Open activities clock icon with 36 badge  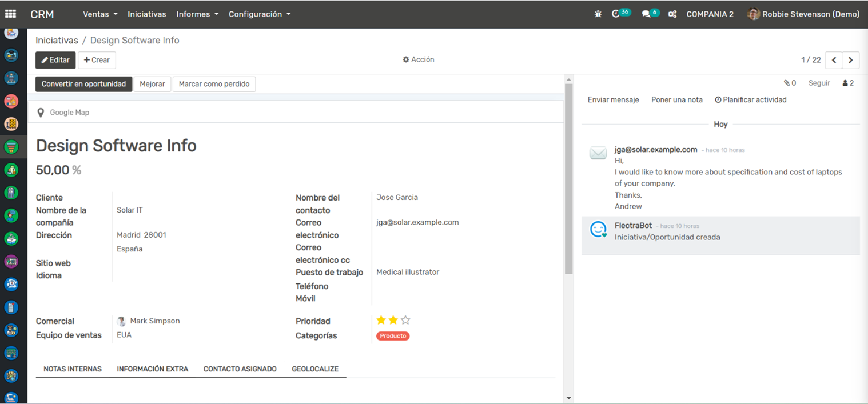pyautogui.click(x=616, y=14)
